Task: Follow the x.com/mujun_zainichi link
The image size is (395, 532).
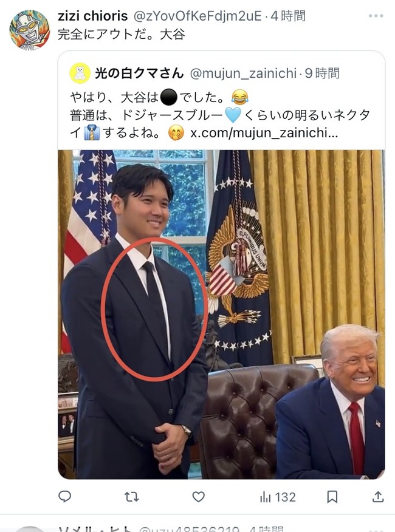Action: pyautogui.click(x=264, y=133)
